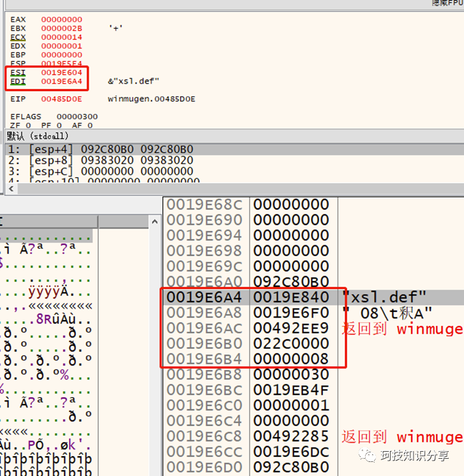Select stack address 0019E690

[x=204, y=220]
